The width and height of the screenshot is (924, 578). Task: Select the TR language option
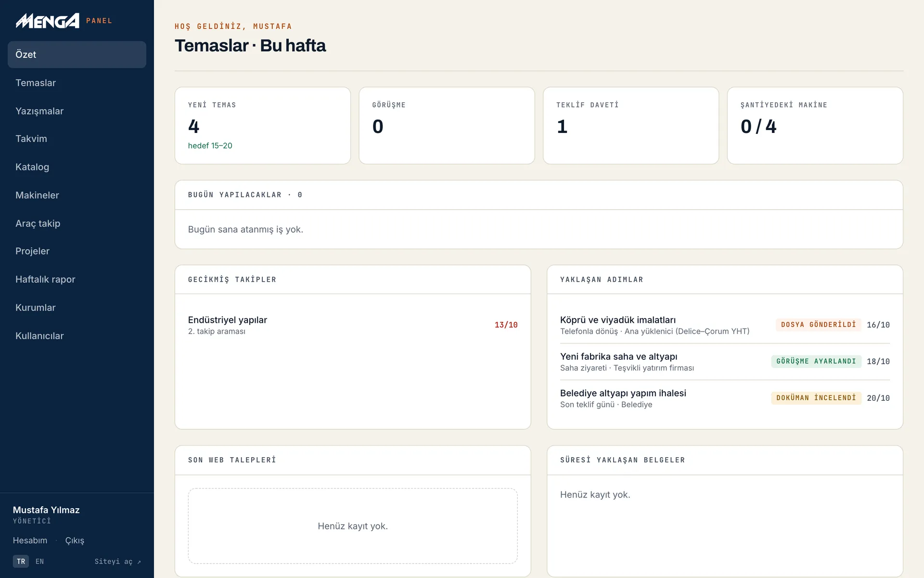[x=21, y=562]
